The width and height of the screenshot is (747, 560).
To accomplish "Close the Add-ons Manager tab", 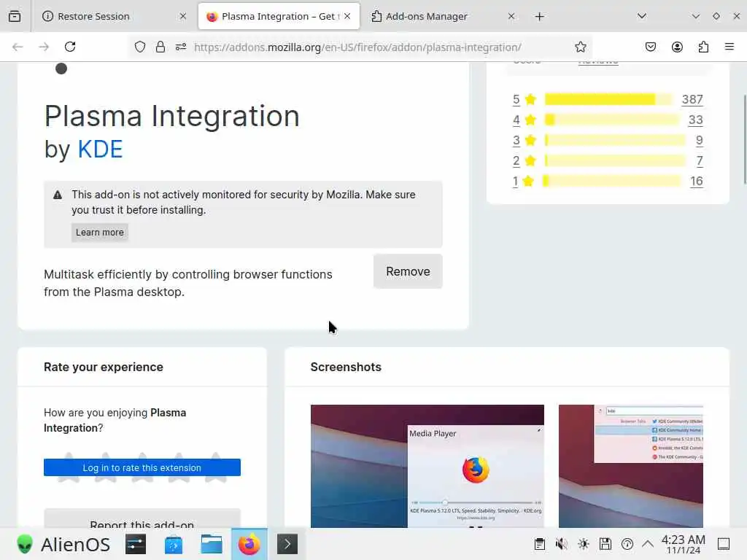I will pyautogui.click(x=511, y=16).
